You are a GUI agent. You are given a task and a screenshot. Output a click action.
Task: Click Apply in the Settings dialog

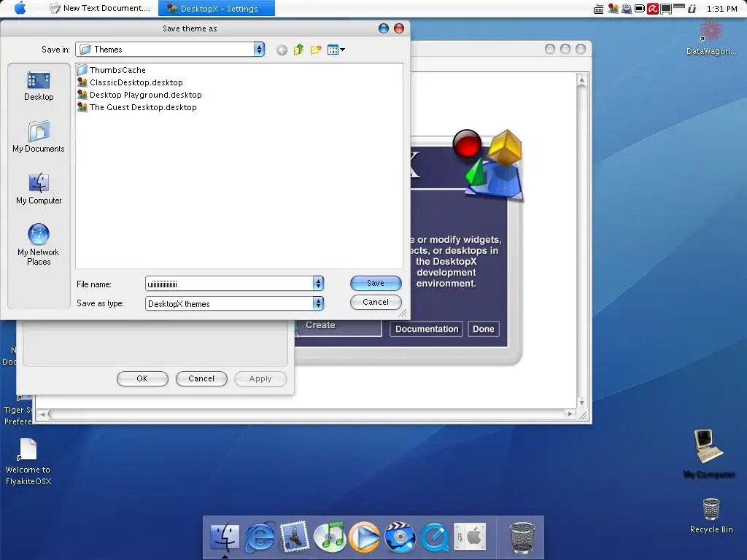tap(260, 378)
